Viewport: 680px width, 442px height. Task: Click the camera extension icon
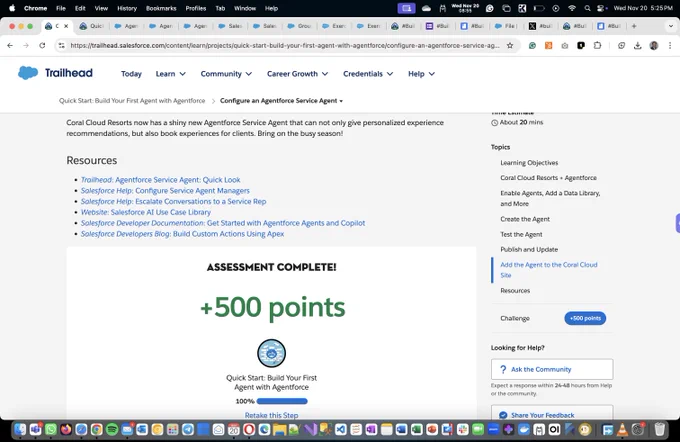click(x=565, y=46)
